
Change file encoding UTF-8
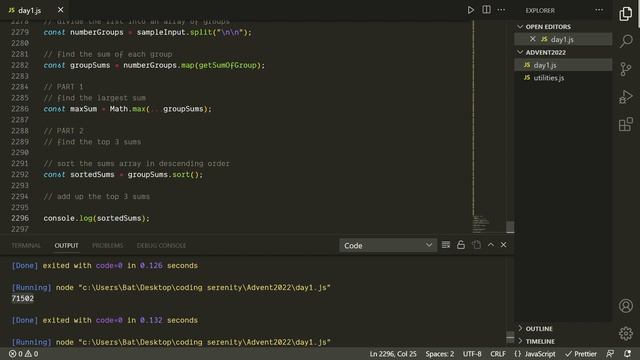click(x=472, y=354)
